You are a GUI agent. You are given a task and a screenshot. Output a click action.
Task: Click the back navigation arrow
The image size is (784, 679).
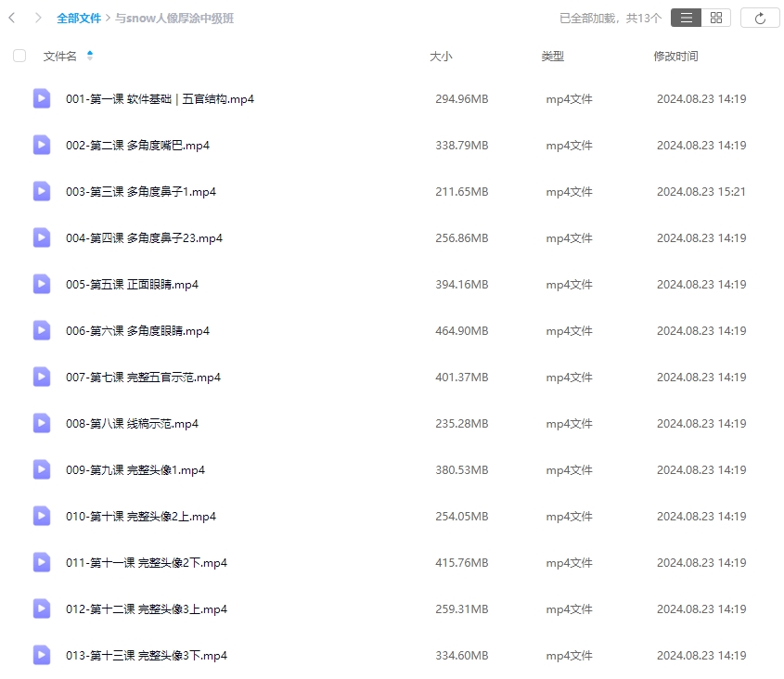[x=12, y=18]
